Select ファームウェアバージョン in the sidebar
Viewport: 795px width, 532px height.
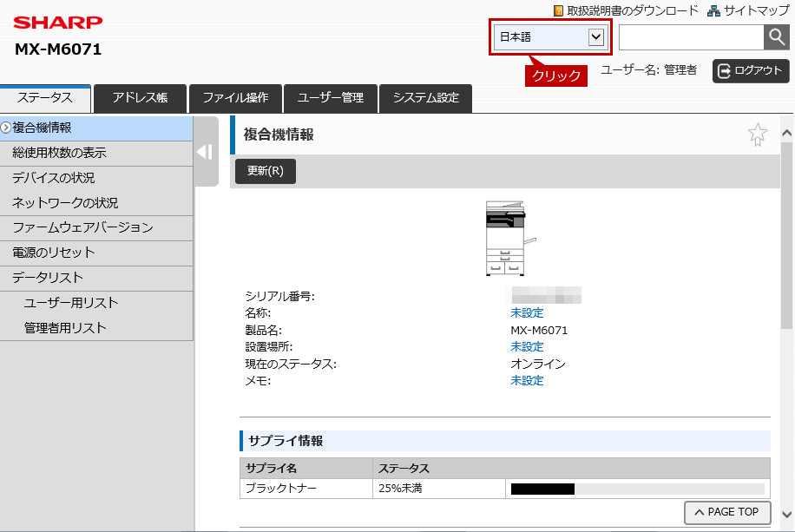click(x=96, y=228)
